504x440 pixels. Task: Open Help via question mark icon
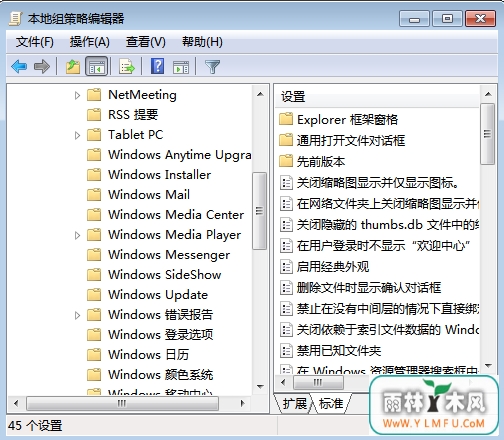click(157, 66)
